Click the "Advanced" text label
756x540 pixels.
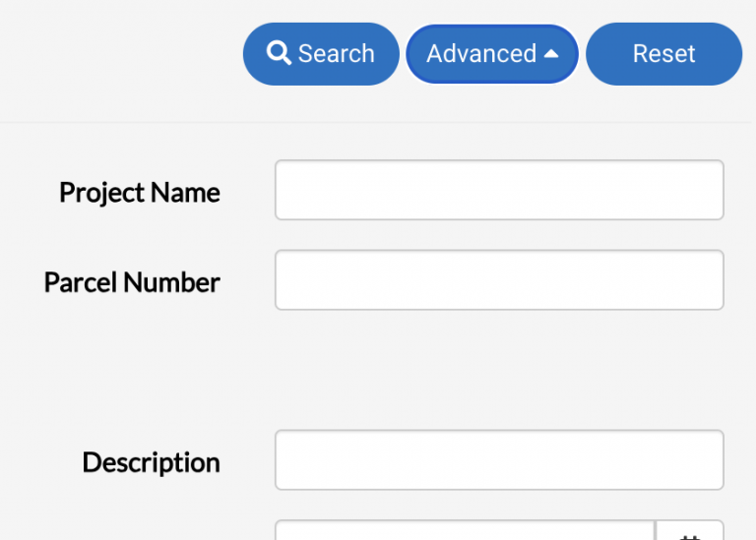point(480,54)
